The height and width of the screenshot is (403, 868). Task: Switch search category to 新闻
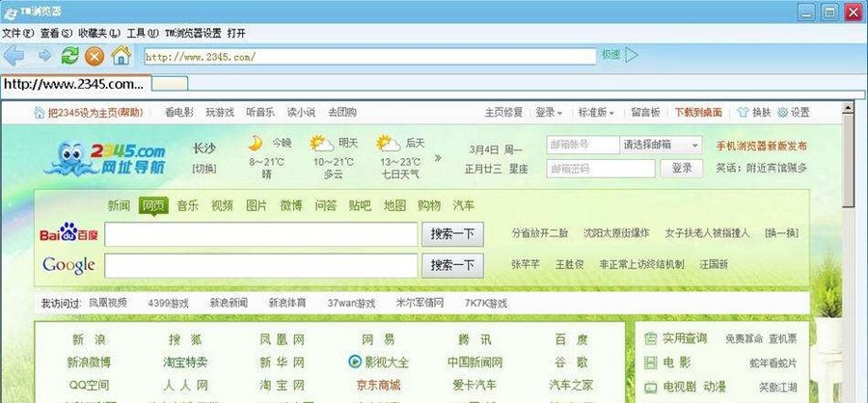pyautogui.click(x=119, y=206)
